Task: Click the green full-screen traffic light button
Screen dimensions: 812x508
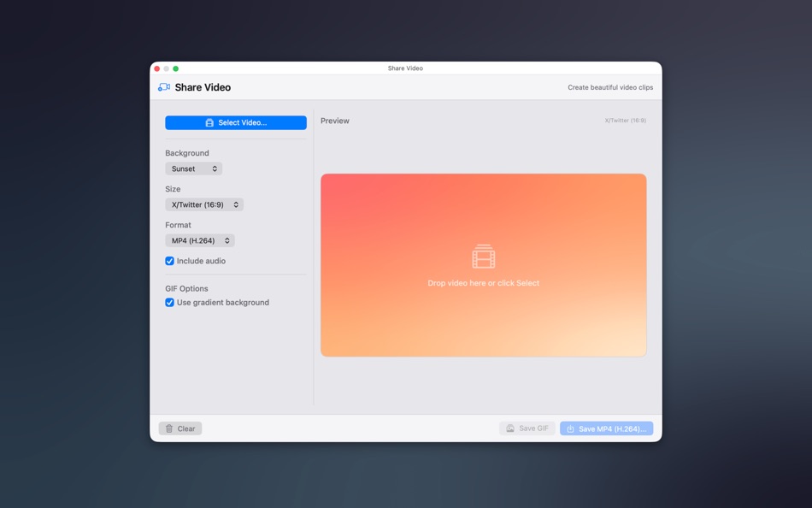Action: pos(176,68)
